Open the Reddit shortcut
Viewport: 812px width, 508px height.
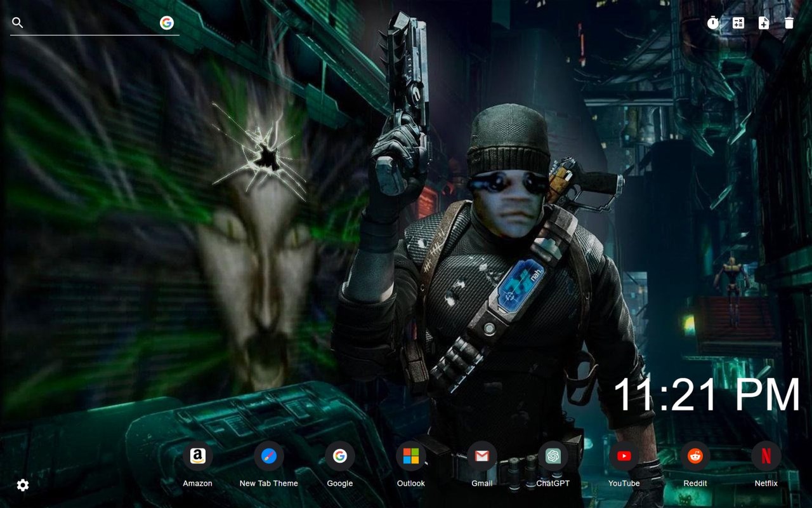click(x=695, y=456)
